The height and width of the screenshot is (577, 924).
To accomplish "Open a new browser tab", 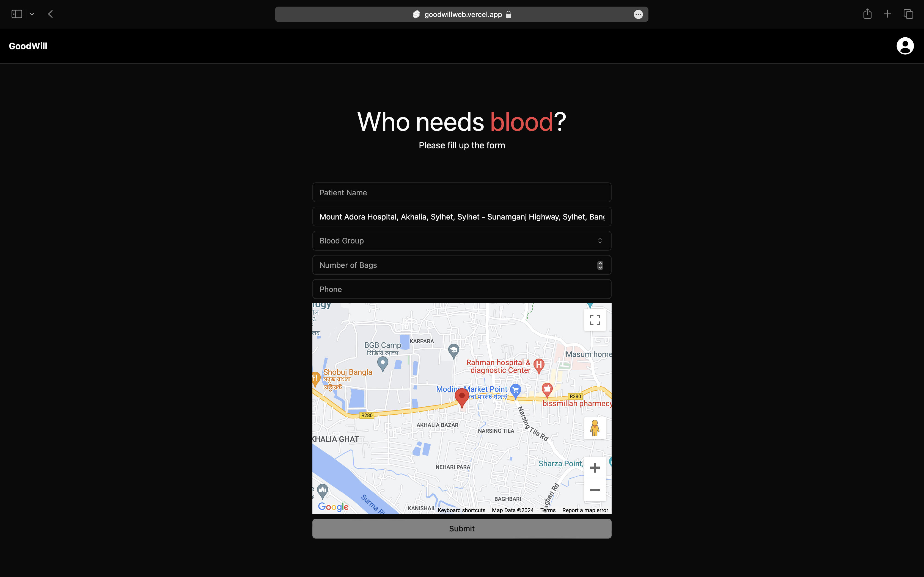I will [x=887, y=14].
